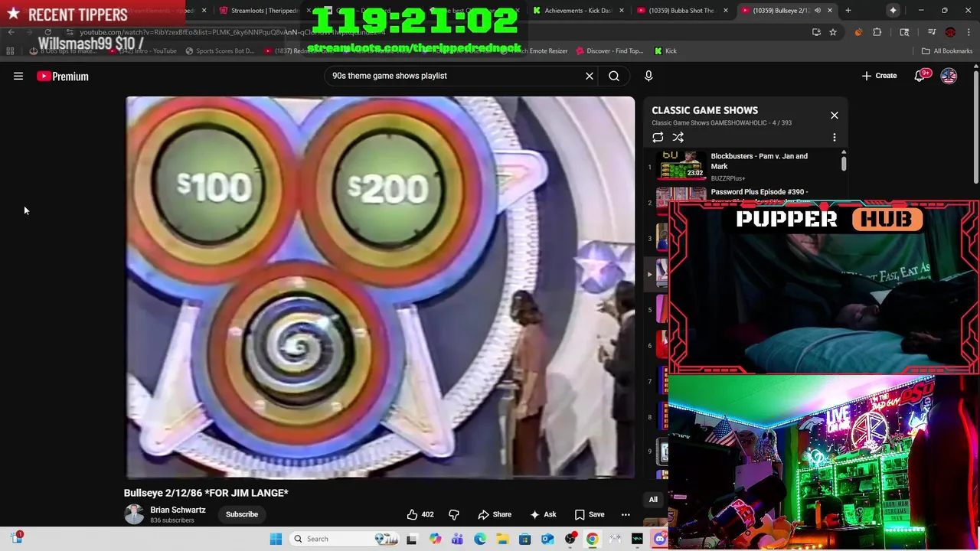Open a new browser tab
This screenshot has height=551, width=980.
848,11
